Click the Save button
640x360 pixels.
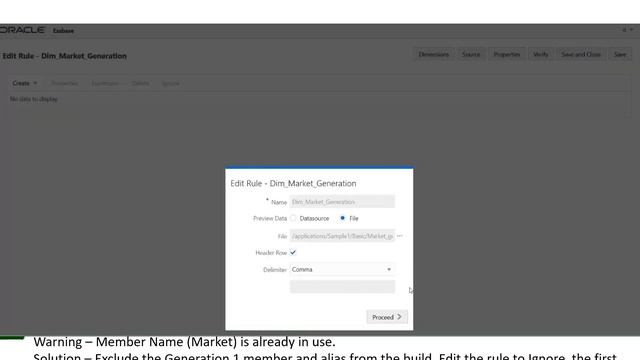pos(620,54)
